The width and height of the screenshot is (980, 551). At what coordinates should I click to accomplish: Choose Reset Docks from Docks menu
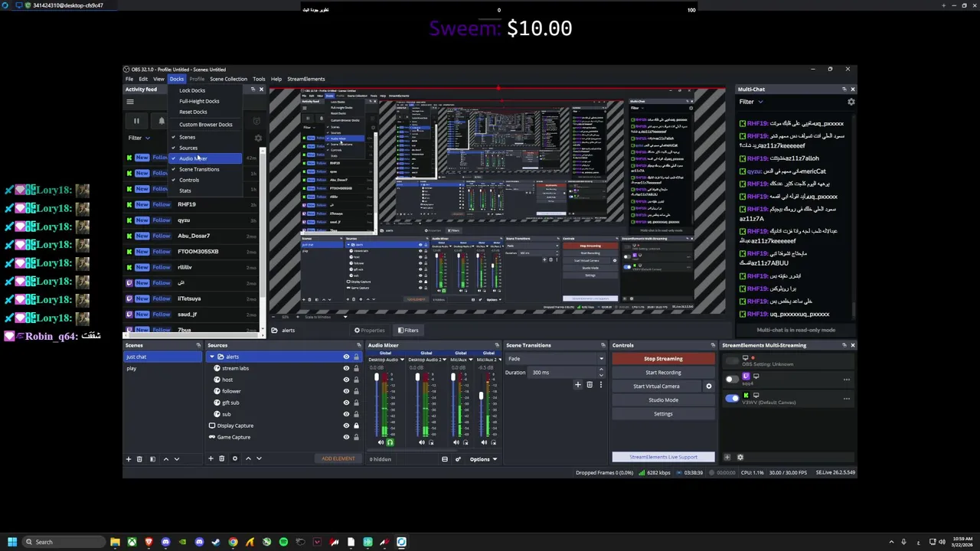click(193, 112)
